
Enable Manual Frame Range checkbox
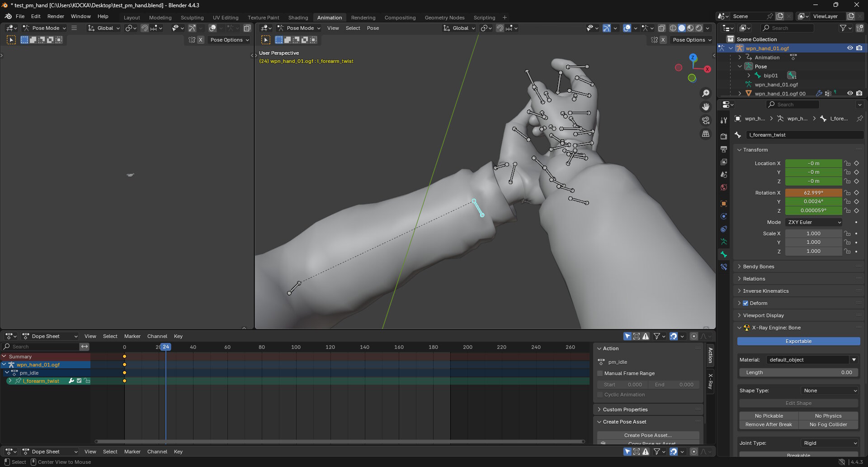[600, 373]
